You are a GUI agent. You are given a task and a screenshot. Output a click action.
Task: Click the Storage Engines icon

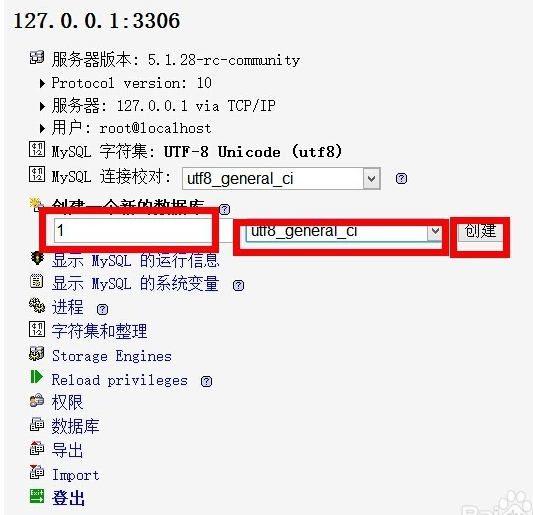pos(36,354)
